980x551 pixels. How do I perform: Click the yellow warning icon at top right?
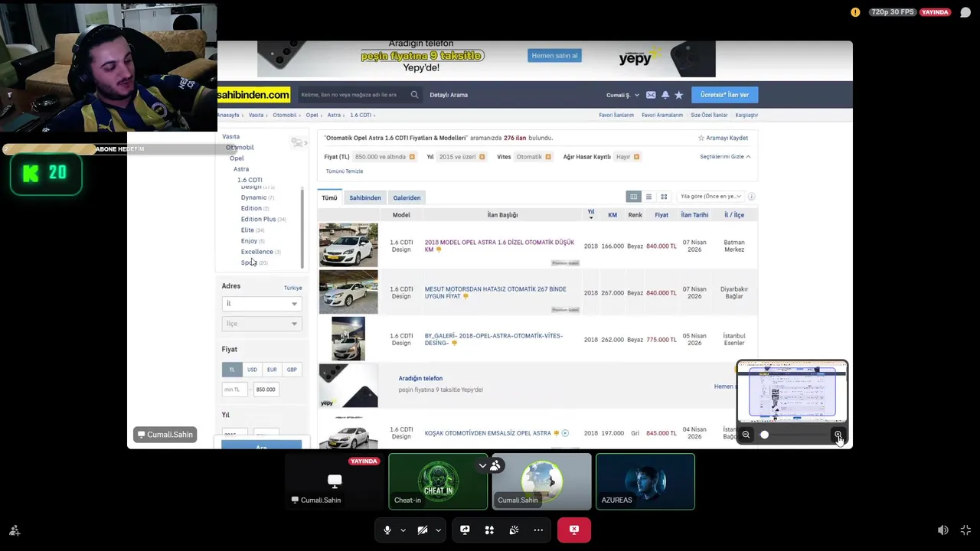point(855,12)
